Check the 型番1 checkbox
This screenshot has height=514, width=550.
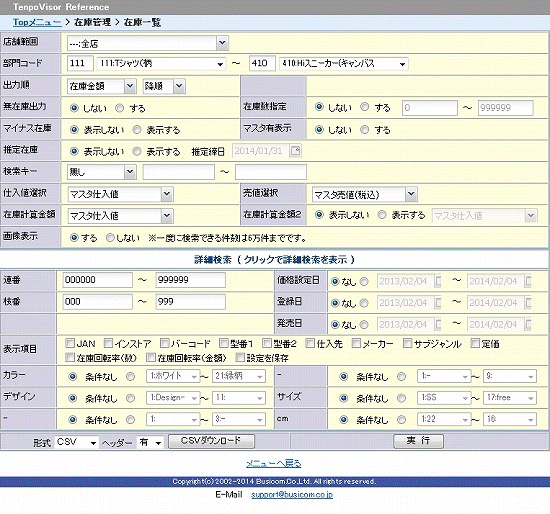point(223,343)
